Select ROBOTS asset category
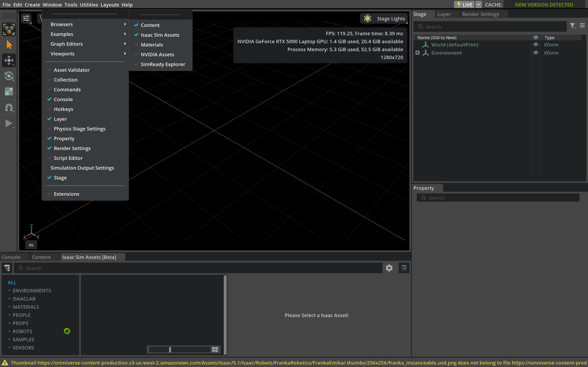Screen dimensions: 588x367 (x=22, y=331)
